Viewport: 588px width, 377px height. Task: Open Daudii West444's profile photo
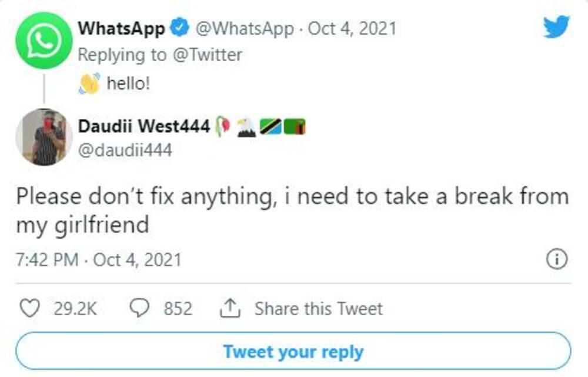point(44,137)
